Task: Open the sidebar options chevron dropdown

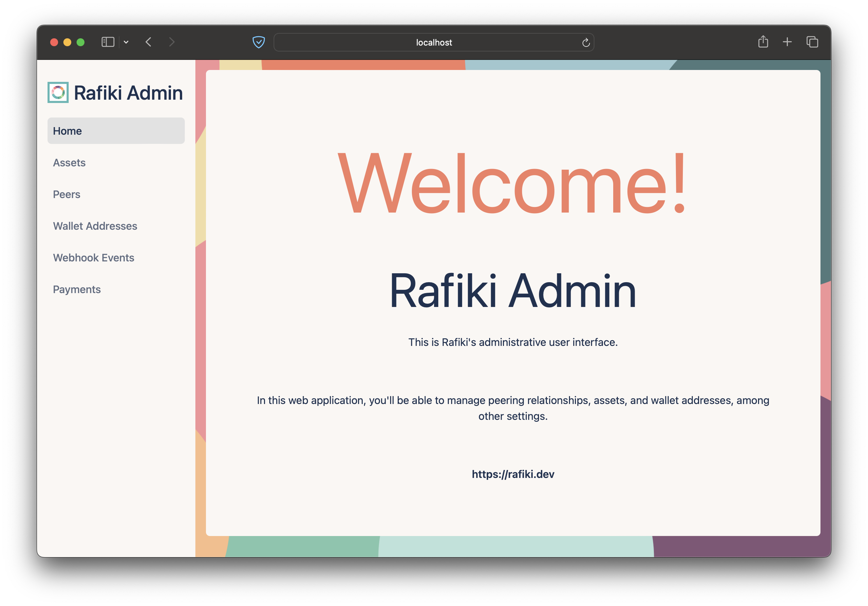Action: (126, 42)
